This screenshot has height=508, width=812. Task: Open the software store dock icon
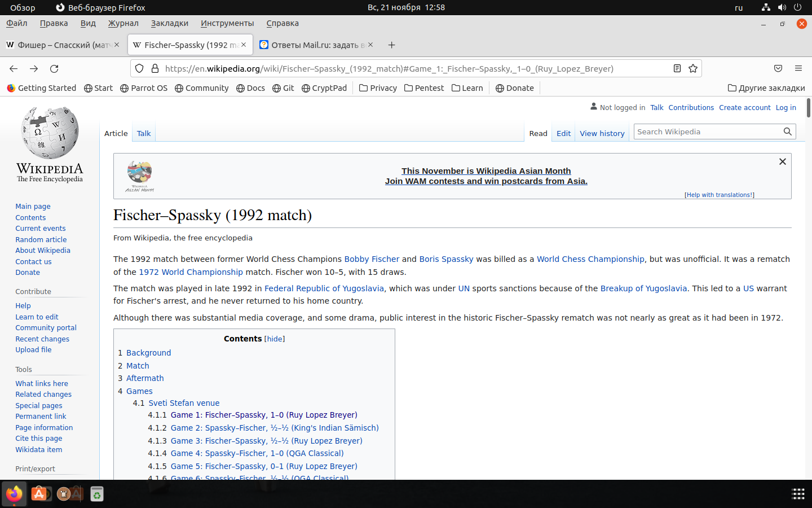(39, 494)
